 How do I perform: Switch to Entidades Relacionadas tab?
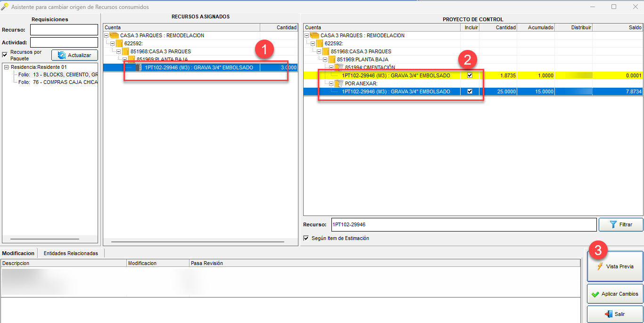click(71, 253)
